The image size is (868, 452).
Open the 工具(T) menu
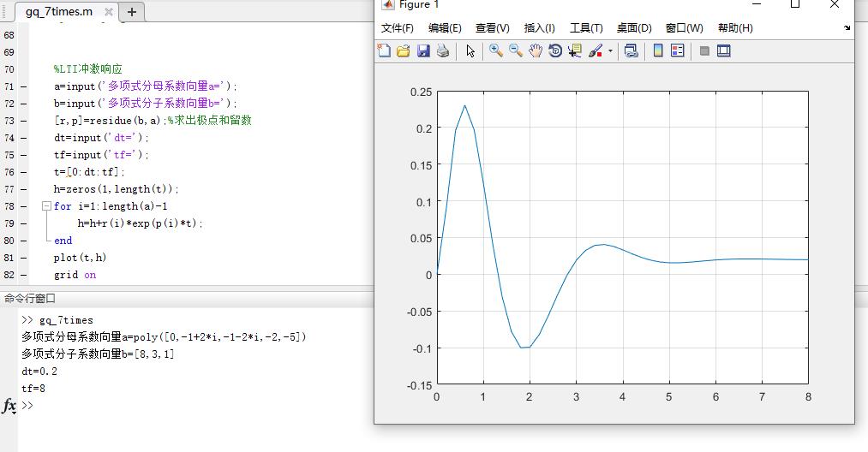[586, 27]
